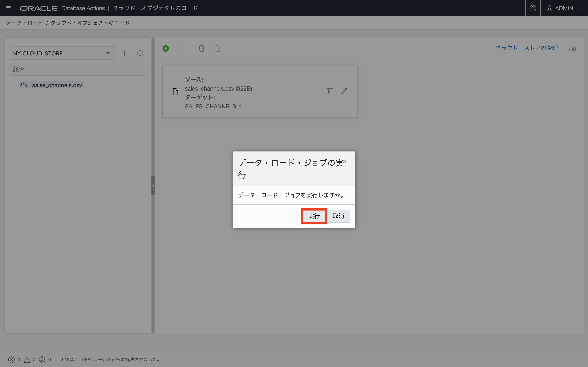The height and width of the screenshot is (367, 588).
Task: Click inside the 検索 search field
Action: 78,69
